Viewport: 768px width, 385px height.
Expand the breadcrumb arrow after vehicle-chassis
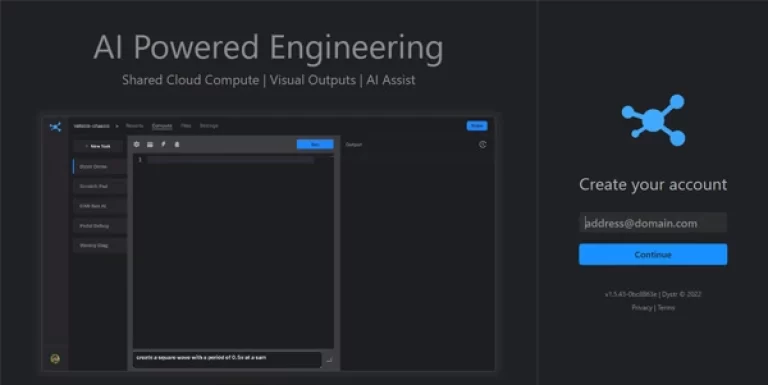pos(117,126)
